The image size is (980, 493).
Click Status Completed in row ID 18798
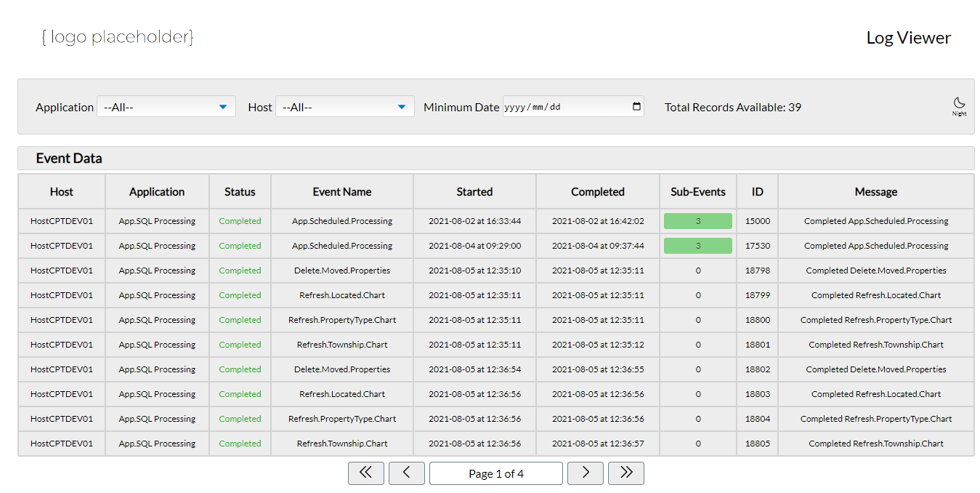coord(240,270)
